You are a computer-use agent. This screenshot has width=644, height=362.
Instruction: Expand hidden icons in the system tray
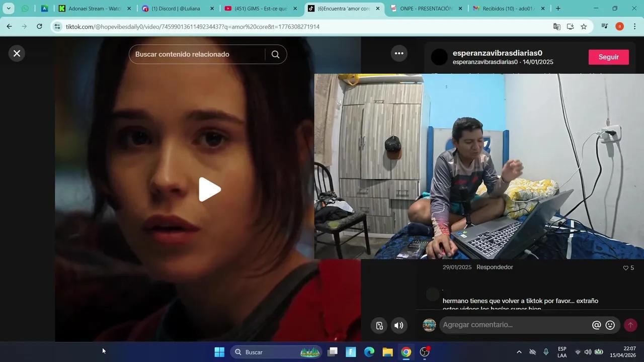(x=519, y=352)
